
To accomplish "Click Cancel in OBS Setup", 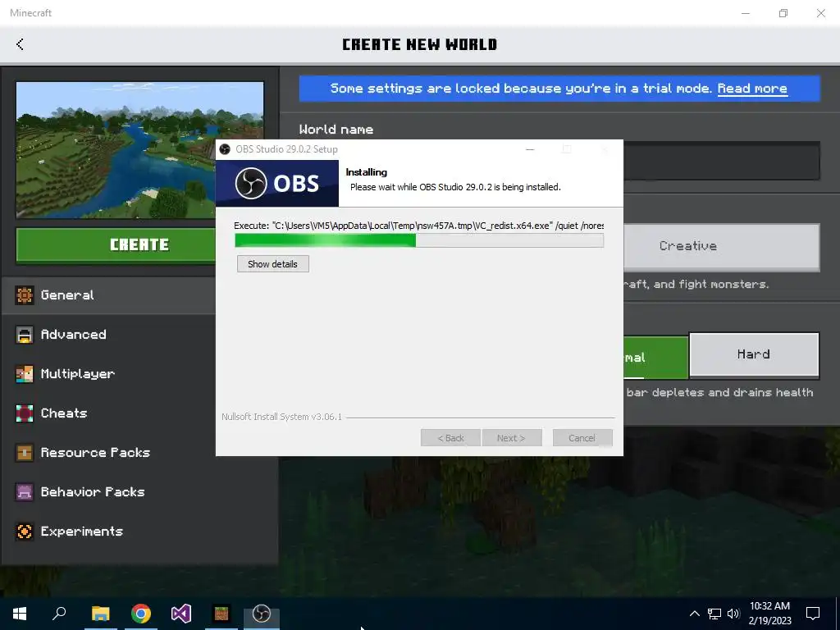I will (582, 438).
